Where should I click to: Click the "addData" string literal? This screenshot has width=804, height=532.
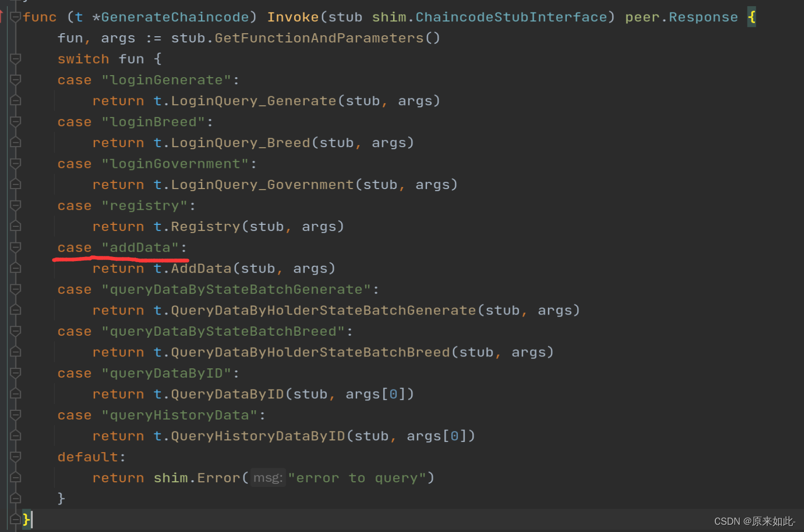[x=140, y=248]
